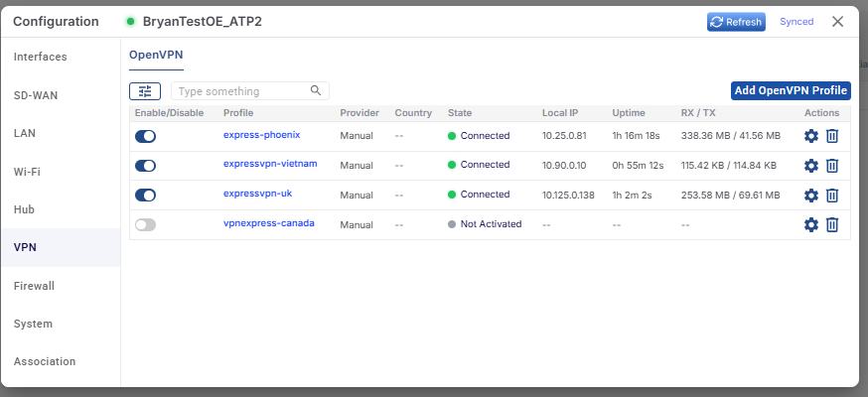Viewport: 868px width, 397px height.
Task: Open settings gear for vpnexpress-canada
Action: (811, 224)
